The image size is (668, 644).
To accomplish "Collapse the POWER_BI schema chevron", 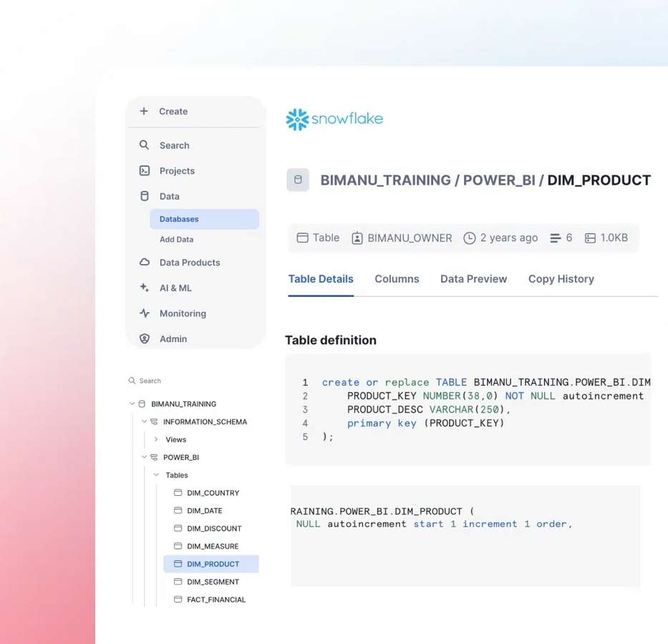I will coord(144,457).
